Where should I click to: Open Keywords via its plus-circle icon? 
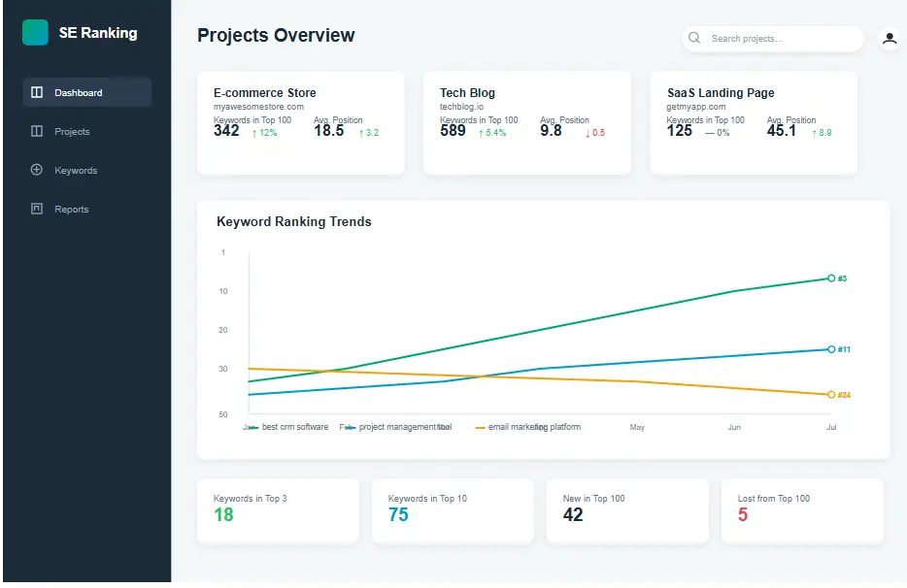[x=37, y=170]
